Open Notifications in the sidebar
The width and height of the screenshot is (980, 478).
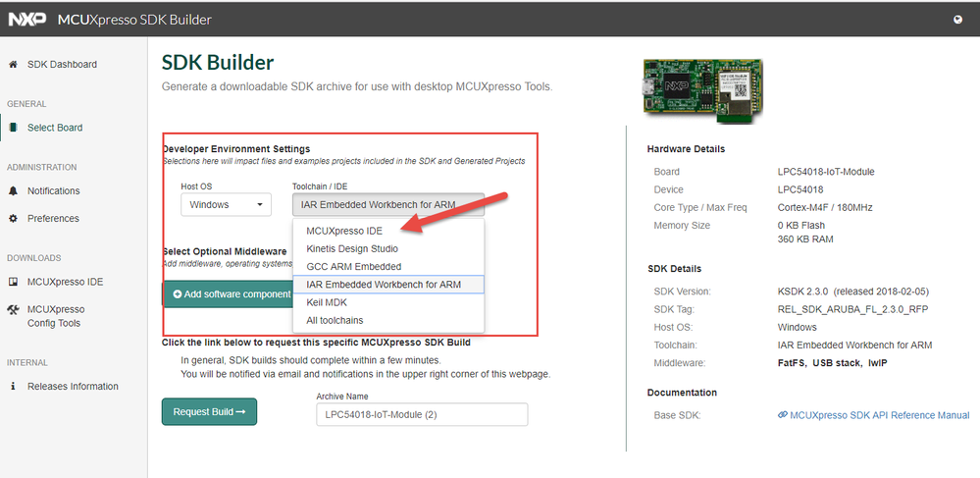[x=54, y=190]
